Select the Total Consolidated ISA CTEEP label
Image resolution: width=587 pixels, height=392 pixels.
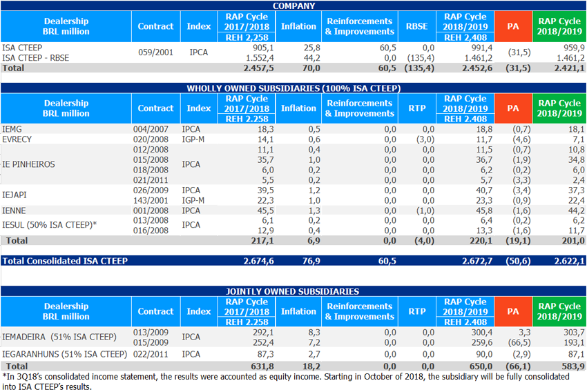[x=65, y=261]
